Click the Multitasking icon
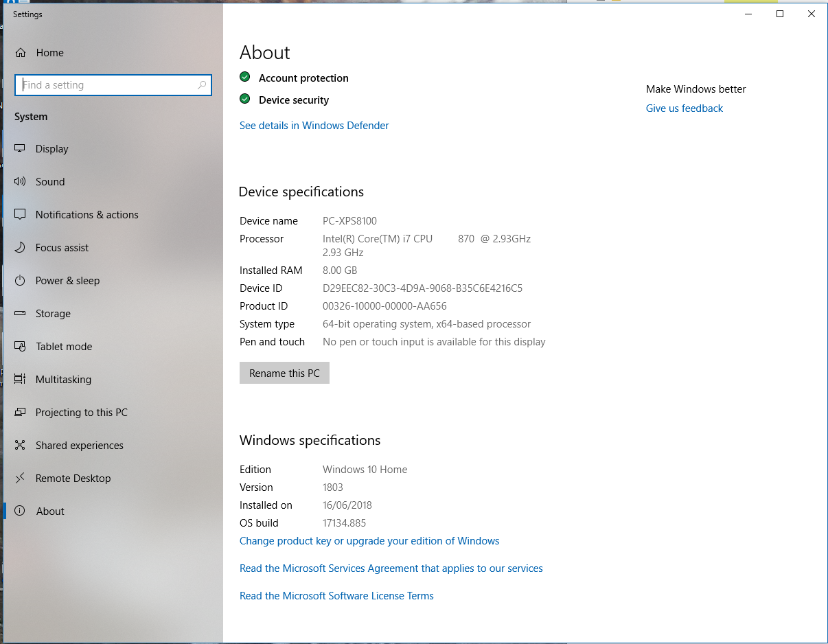The width and height of the screenshot is (828, 644). point(21,380)
